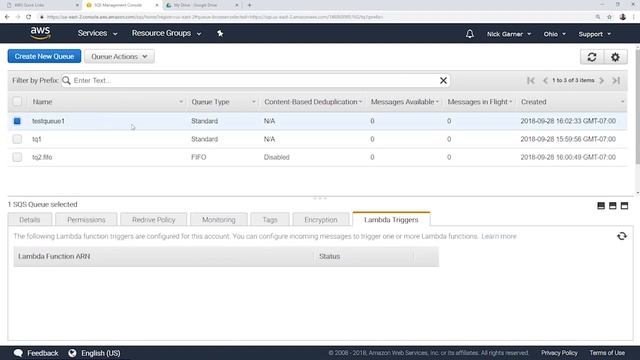Check the tq2.fifo queue checkbox
640x360 pixels.
tap(17, 157)
